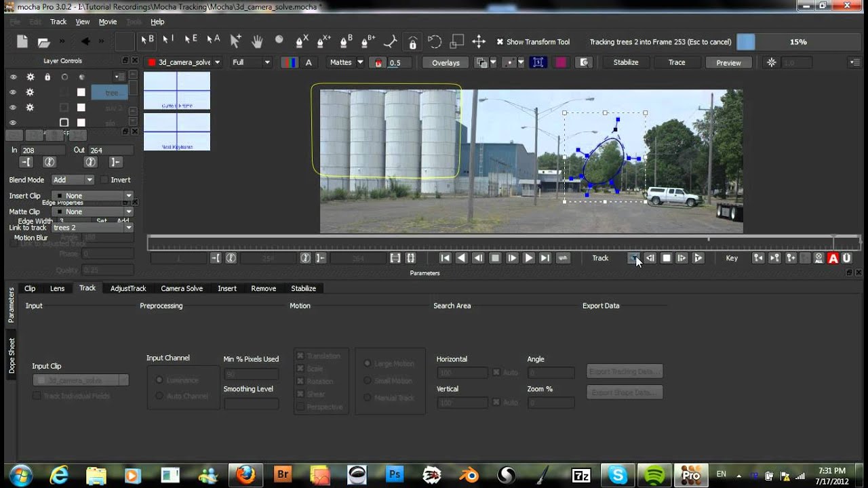
Task: Stop tracking with the Track stop button
Action: pos(667,258)
